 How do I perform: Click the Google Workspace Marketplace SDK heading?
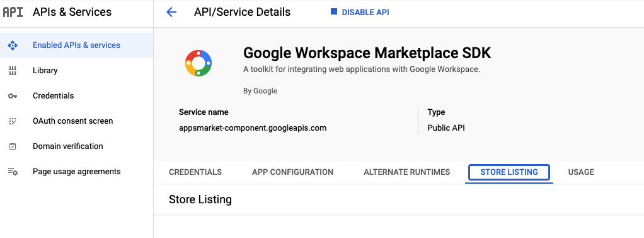coord(367,53)
